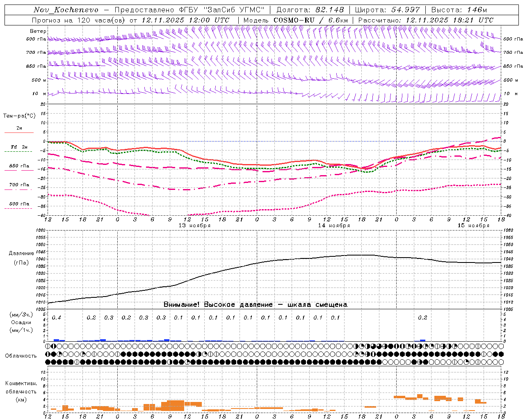This screenshot has height=420, width=525.
Task: Click the '(мм/1ч.)' precipitation unit label
Action: [x=21, y=330]
